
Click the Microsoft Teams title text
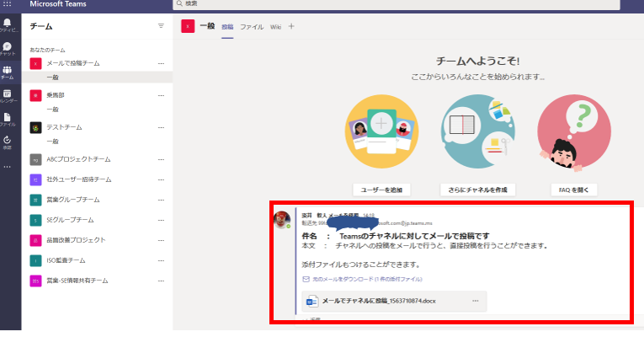pyautogui.click(x=58, y=4)
